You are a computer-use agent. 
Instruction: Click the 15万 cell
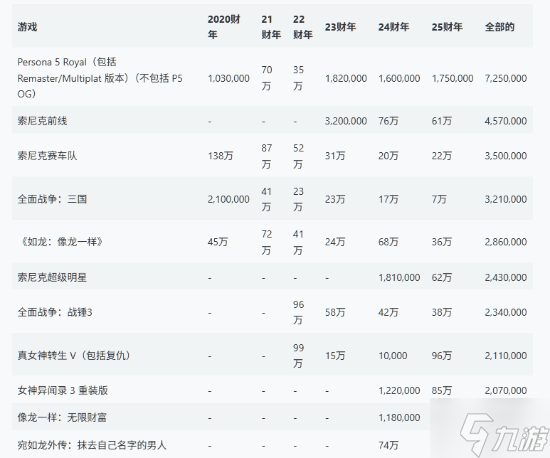click(335, 356)
